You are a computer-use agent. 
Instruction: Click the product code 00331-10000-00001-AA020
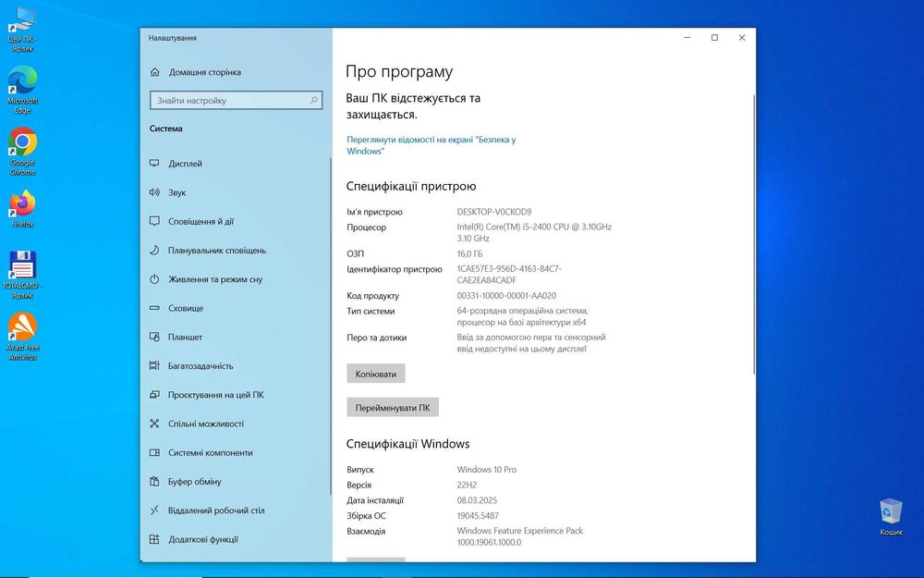(x=506, y=296)
